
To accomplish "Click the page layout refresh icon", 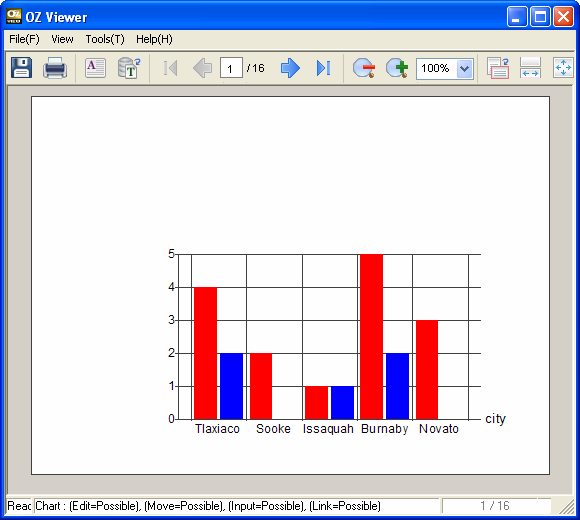I will tap(498, 68).
